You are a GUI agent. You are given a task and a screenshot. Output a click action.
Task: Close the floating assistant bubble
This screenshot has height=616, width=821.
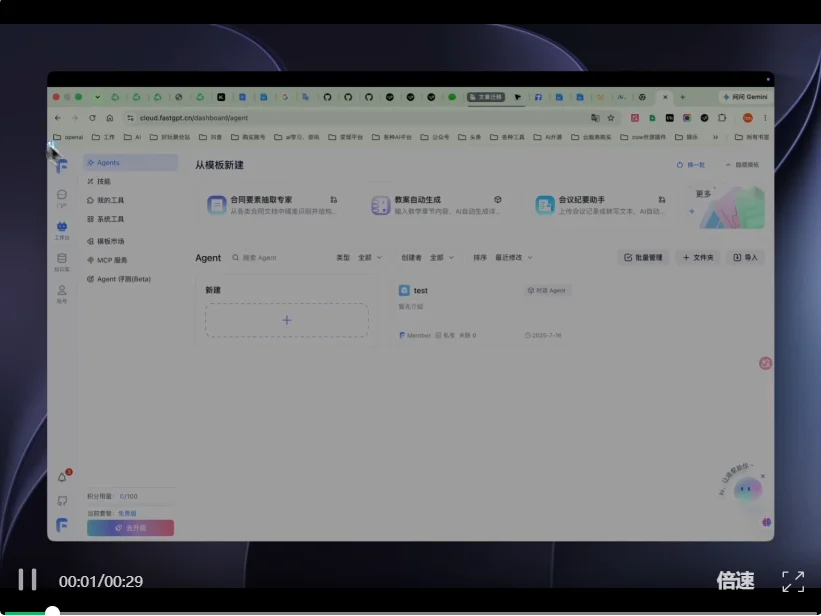[763, 476]
